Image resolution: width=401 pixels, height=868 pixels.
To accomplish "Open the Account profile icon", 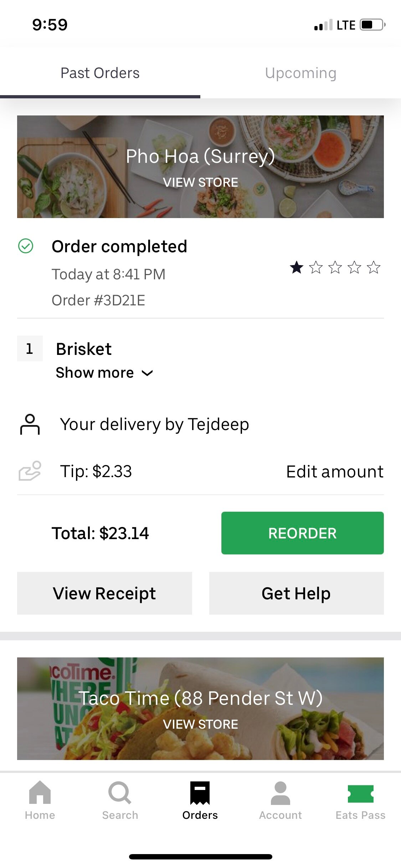I will [281, 792].
